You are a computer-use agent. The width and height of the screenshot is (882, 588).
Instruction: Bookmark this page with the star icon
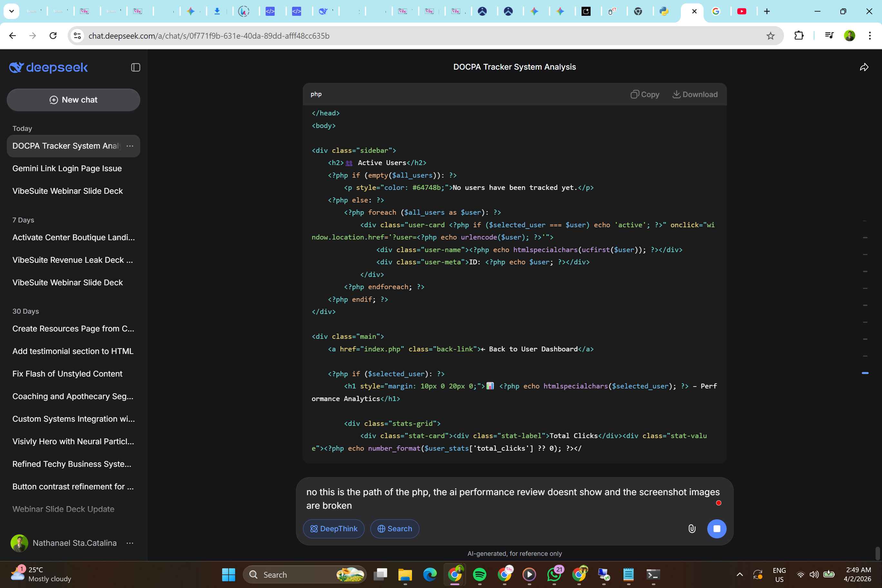770,36
